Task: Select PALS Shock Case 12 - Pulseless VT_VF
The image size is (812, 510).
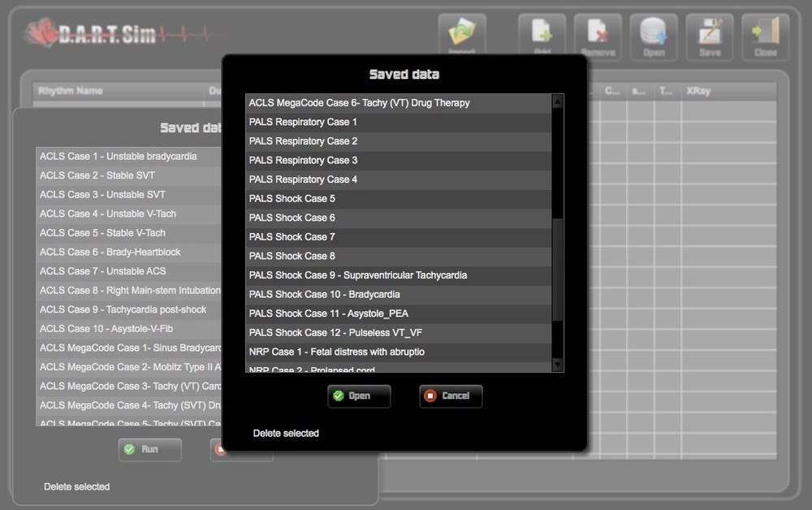Action: coord(398,333)
